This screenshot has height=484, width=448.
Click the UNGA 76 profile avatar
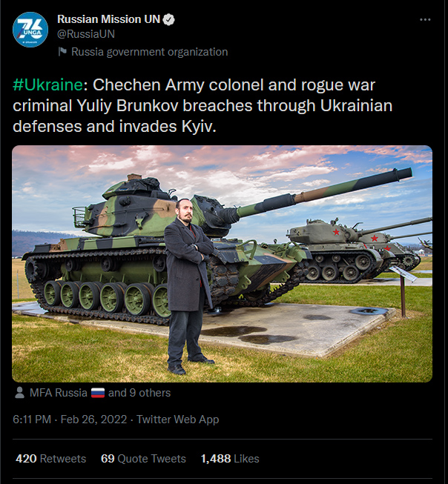point(31,30)
